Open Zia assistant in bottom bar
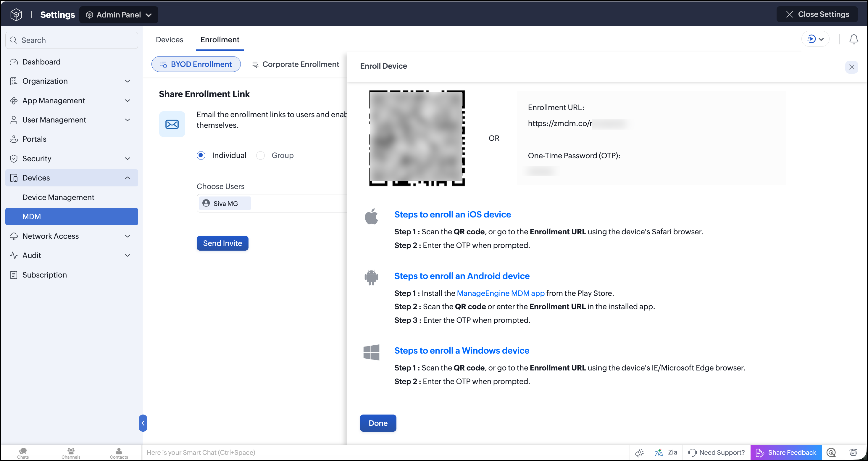 (x=666, y=453)
